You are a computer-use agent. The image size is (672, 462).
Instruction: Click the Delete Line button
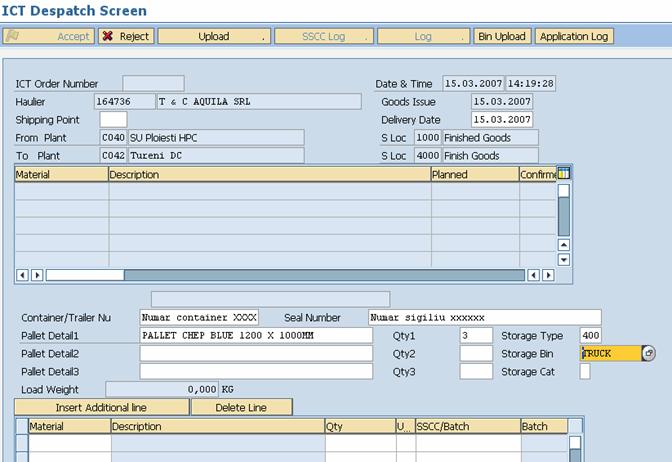tap(241, 407)
